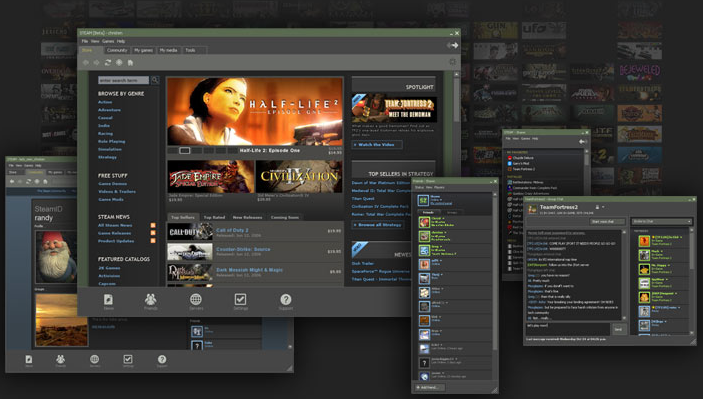Click the chat message box in the group chat
Image resolution: width=703 pixels, height=399 pixels.
[x=568, y=329]
